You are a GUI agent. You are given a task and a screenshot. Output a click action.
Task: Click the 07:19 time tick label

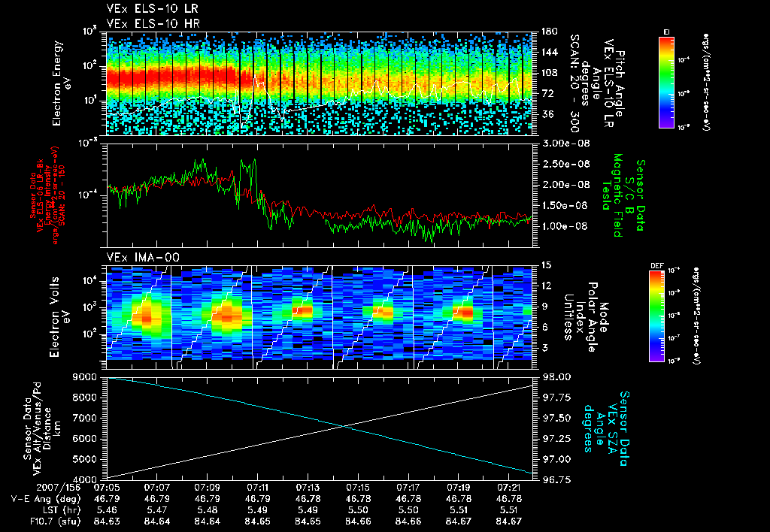458,488
